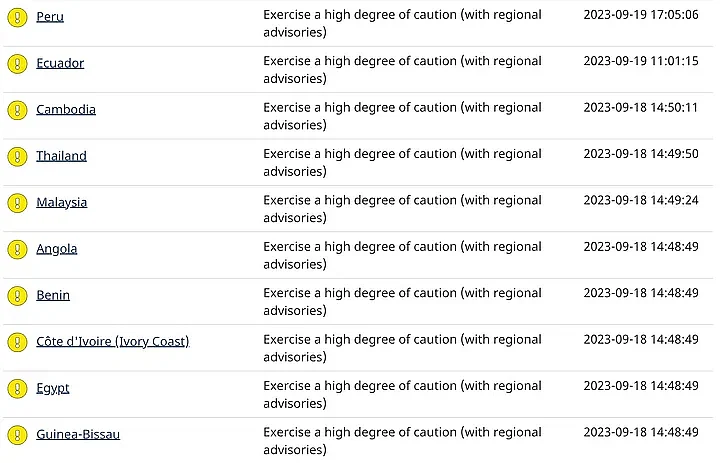Click the yellow caution icon beside Ecuador
The height and width of the screenshot is (463, 720).
17,64
